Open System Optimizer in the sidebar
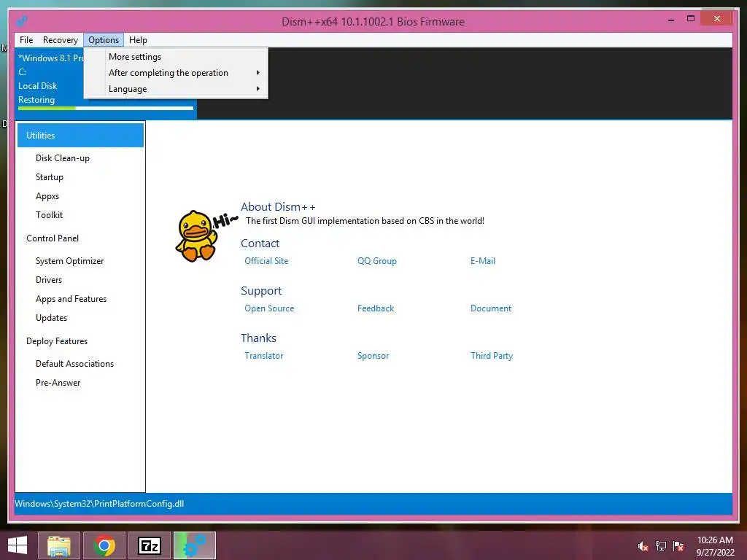The width and height of the screenshot is (747, 560). (x=69, y=261)
